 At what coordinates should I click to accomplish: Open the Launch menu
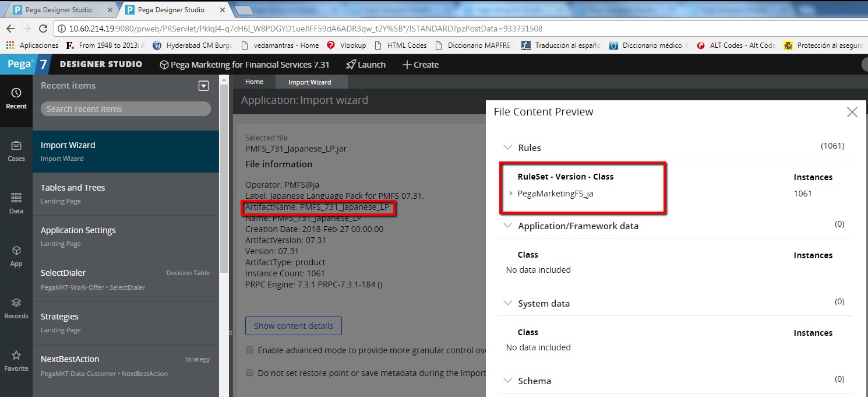point(366,65)
